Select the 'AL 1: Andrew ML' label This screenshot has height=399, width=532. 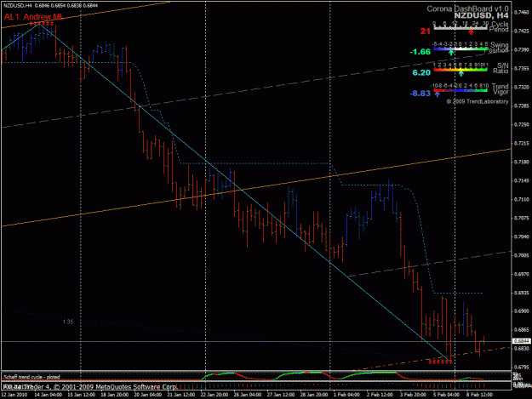[33, 17]
